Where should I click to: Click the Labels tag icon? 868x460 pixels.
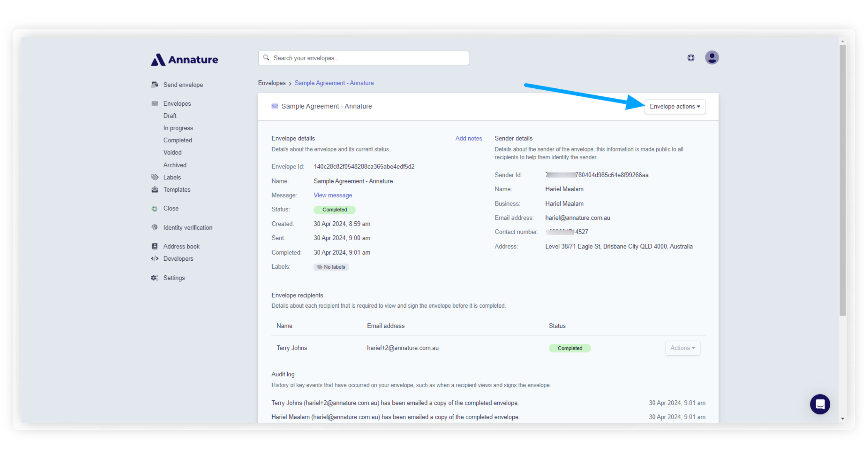coord(155,177)
